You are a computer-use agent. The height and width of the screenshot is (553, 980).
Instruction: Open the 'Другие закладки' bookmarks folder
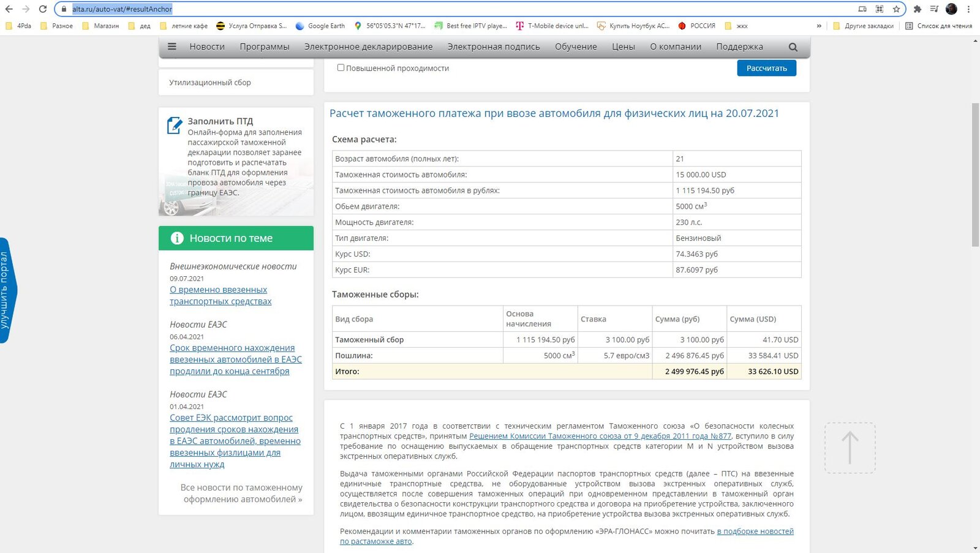[863, 26]
